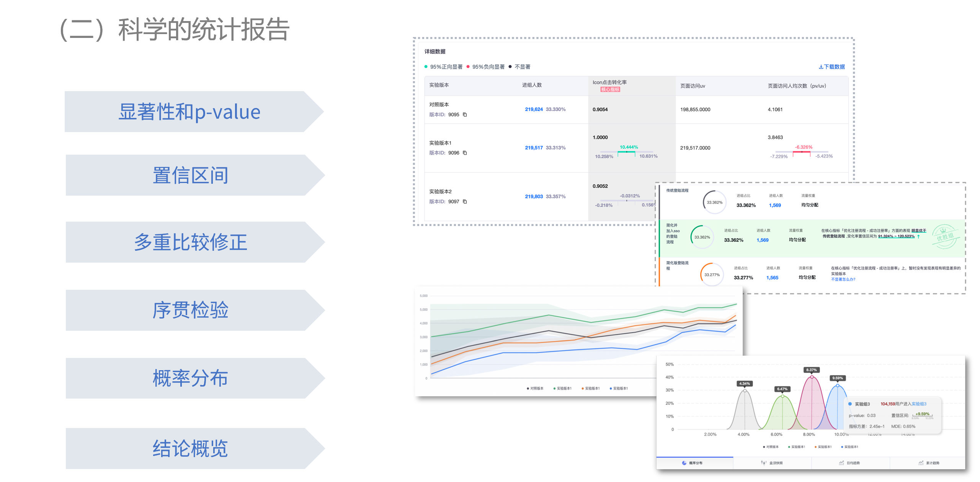Click the 优胜组 winner stamp icon
980x482 pixels.
click(945, 237)
